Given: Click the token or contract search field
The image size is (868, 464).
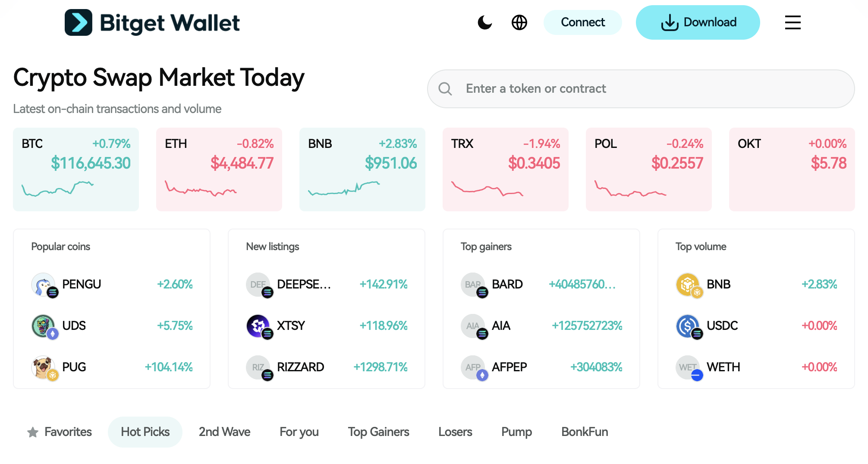Looking at the screenshot, I should (x=647, y=89).
